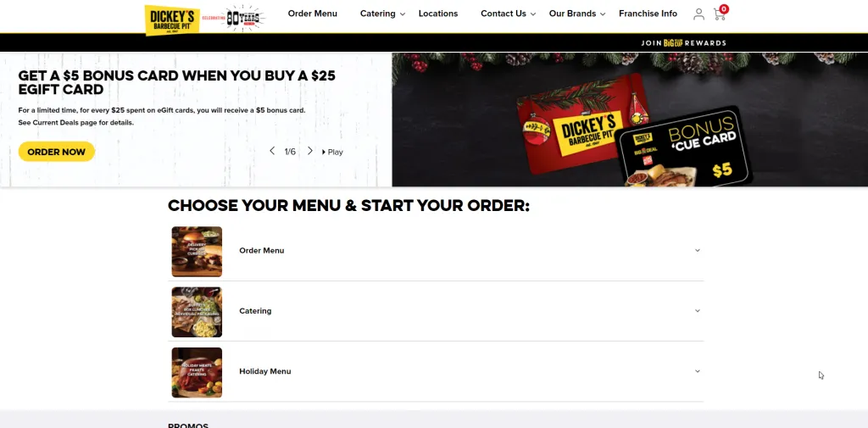The image size is (868, 428).
Task: Open the Catering nav dropdown
Action: [382, 14]
